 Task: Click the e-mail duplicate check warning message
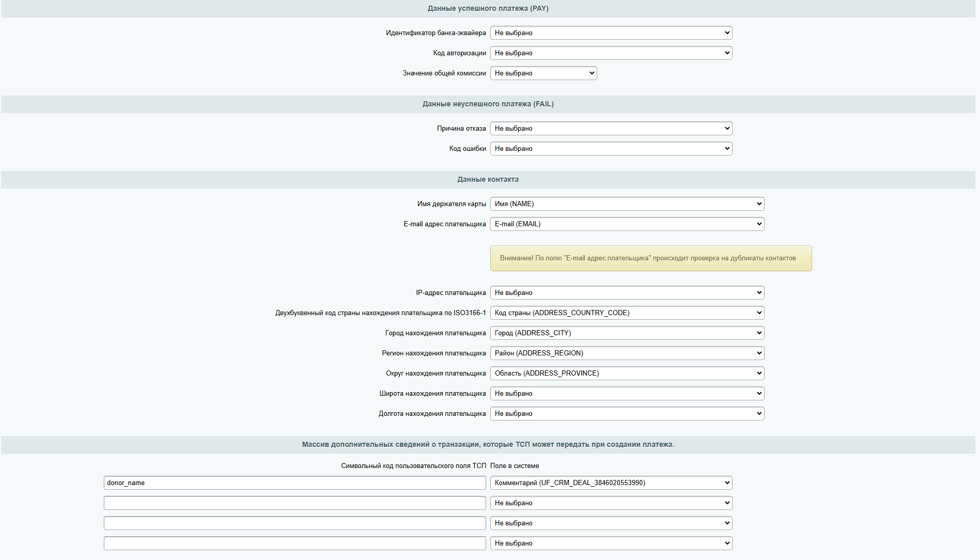651,258
